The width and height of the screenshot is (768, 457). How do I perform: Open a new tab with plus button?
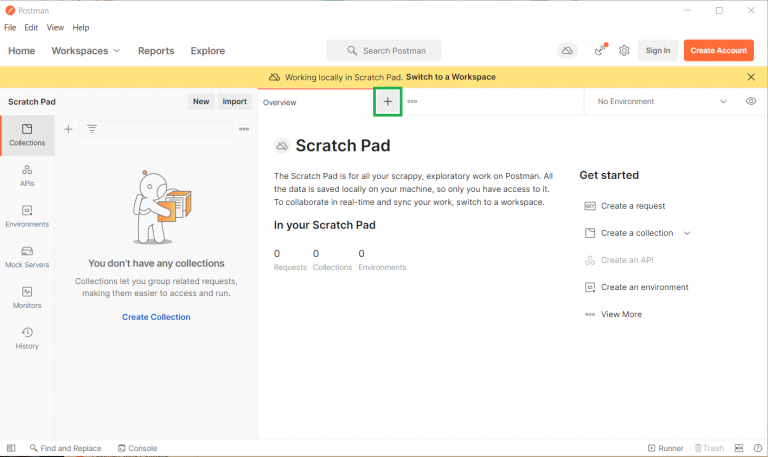click(x=388, y=101)
